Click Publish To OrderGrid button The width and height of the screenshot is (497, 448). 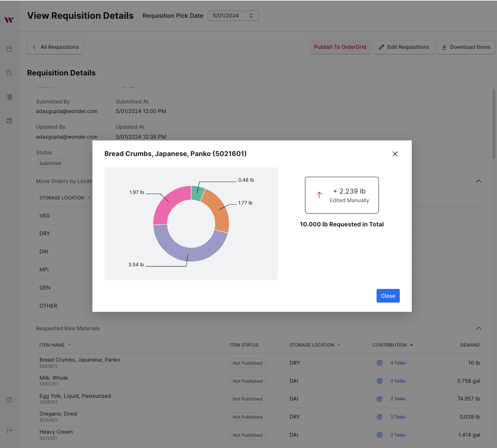(x=340, y=47)
